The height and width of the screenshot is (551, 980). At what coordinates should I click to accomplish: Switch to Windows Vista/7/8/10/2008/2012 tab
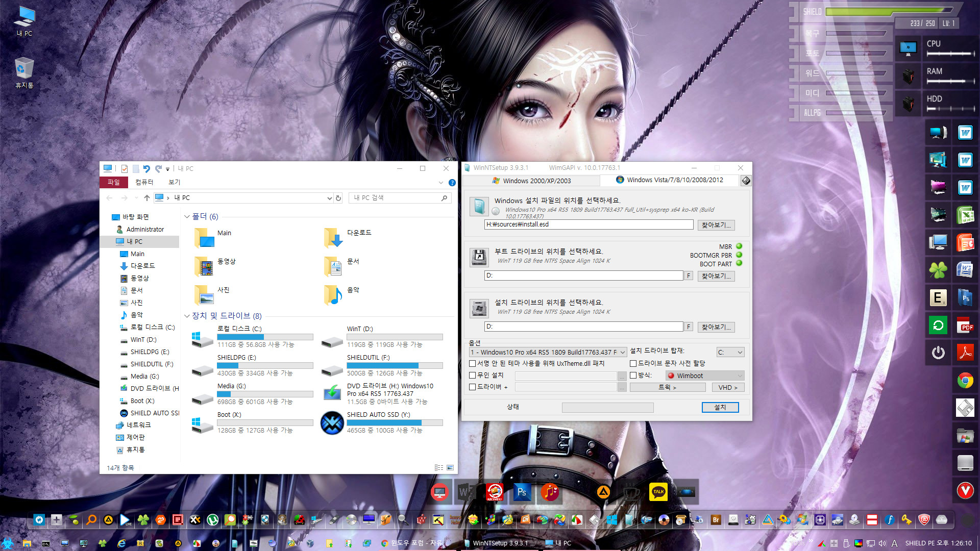(669, 180)
